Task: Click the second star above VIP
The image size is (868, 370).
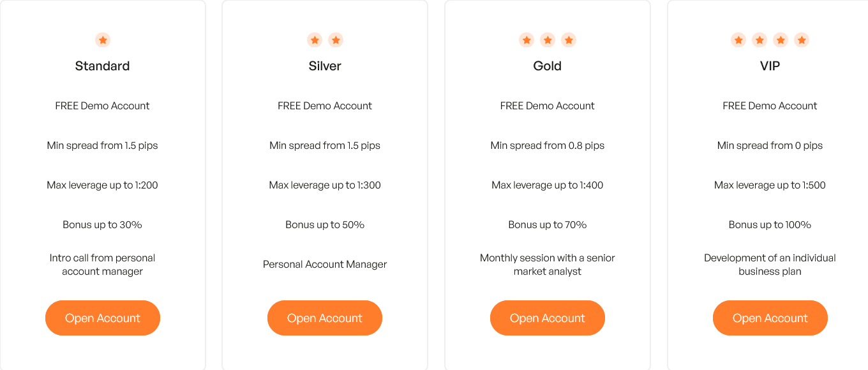Action: (x=759, y=40)
